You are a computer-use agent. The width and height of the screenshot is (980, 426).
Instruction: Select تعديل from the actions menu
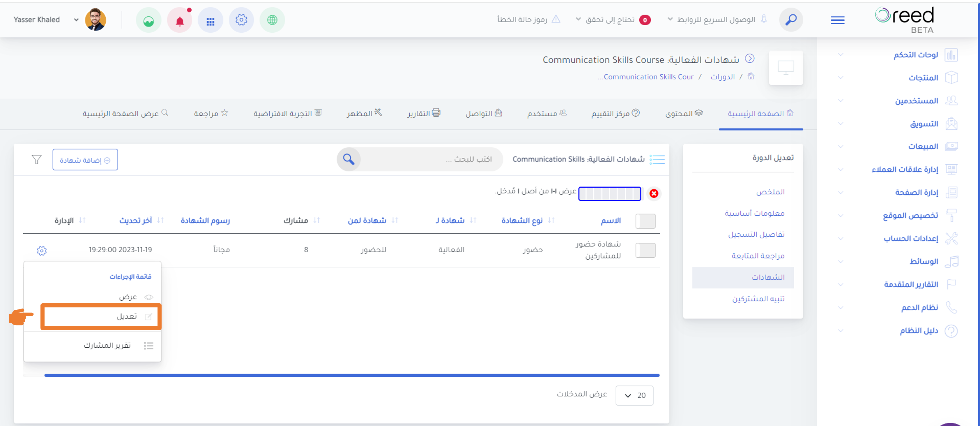coord(127,316)
